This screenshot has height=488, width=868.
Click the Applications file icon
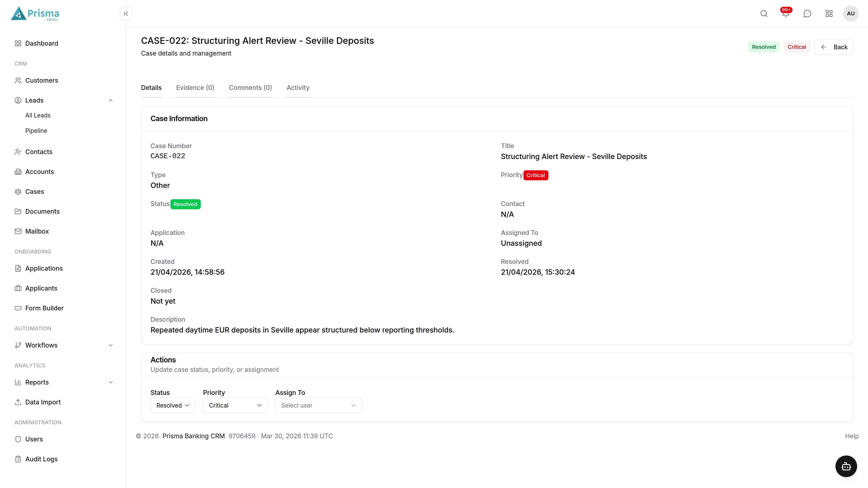point(18,268)
